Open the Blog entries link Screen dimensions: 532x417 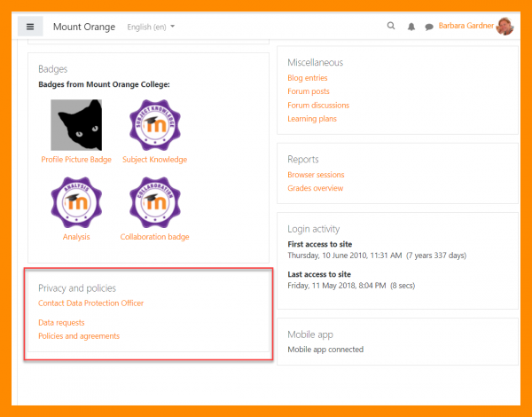pyautogui.click(x=307, y=78)
